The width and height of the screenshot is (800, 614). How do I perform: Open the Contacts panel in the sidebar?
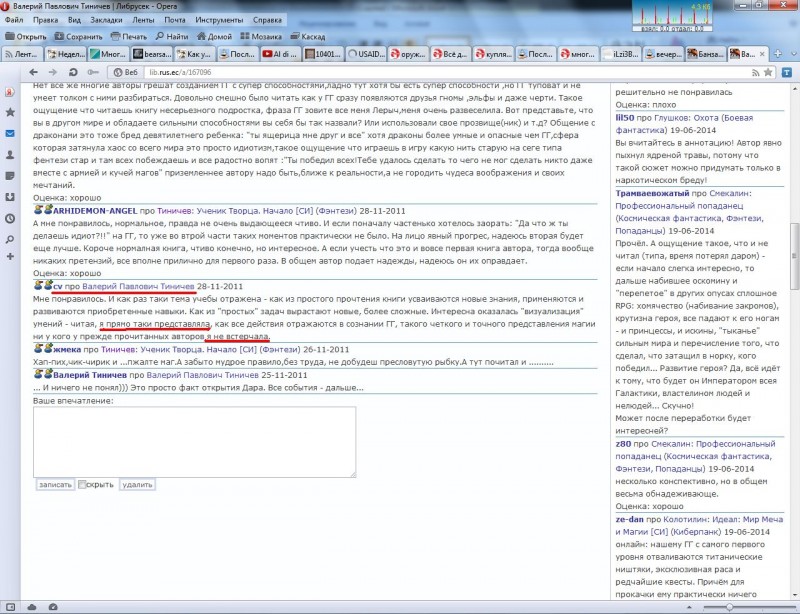[x=10, y=154]
